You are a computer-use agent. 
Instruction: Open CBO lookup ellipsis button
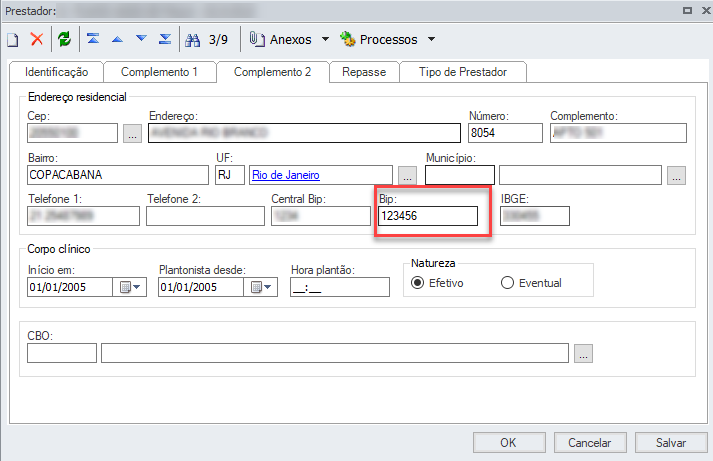(583, 354)
